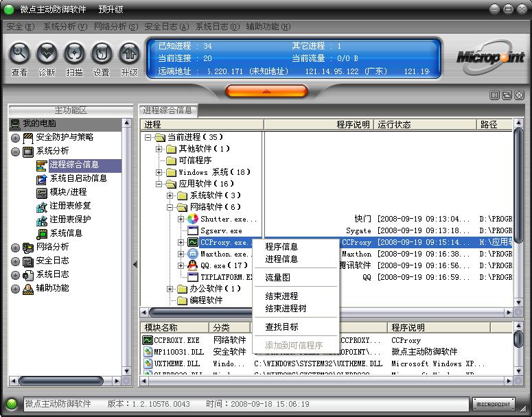Expand the 系统软件 (3) folder

pos(170,195)
